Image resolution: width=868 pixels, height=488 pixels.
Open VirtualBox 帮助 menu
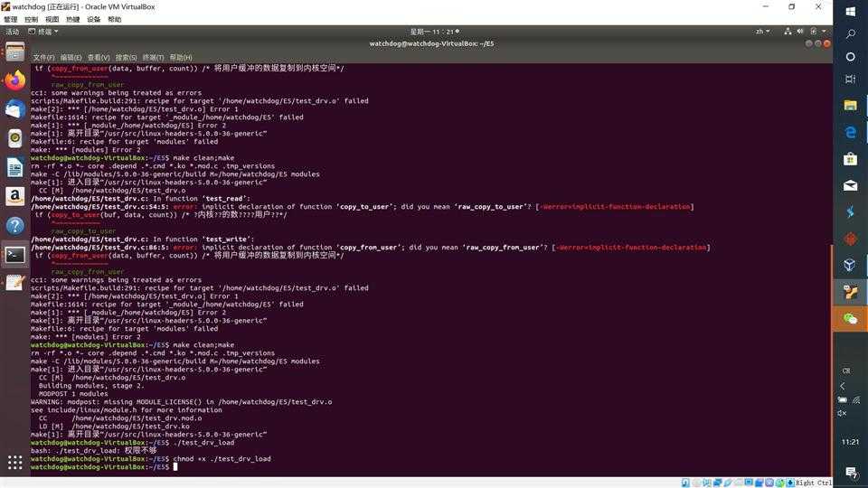[115, 19]
